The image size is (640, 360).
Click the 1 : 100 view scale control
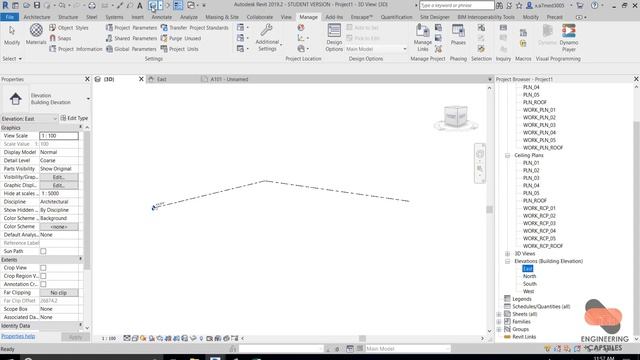click(109, 338)
